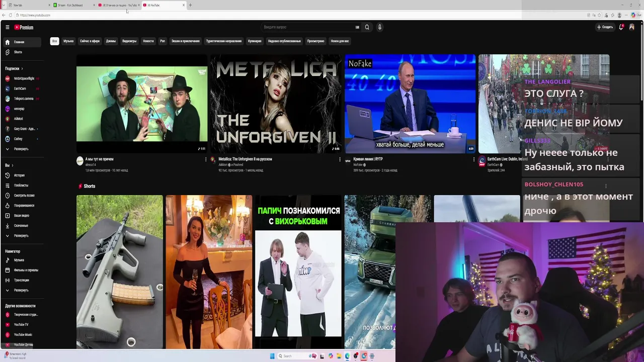Click the search magnifier button

(367, 27)
